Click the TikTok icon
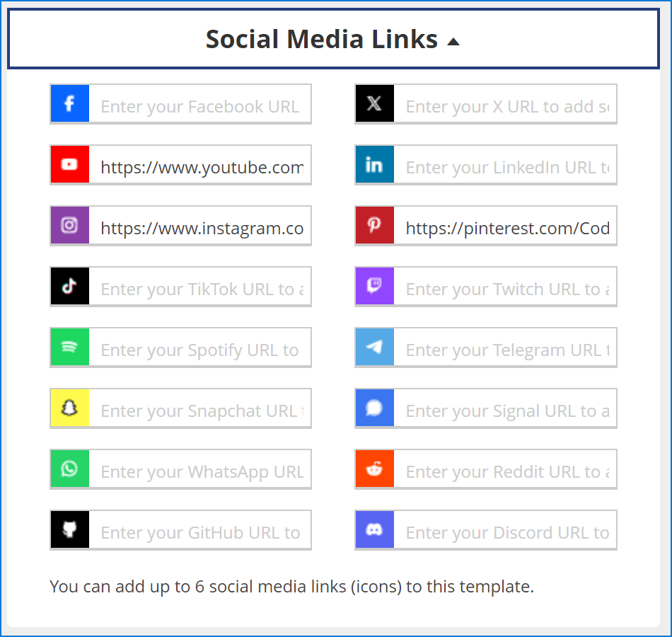672x637 pixels. pos(70,286)
